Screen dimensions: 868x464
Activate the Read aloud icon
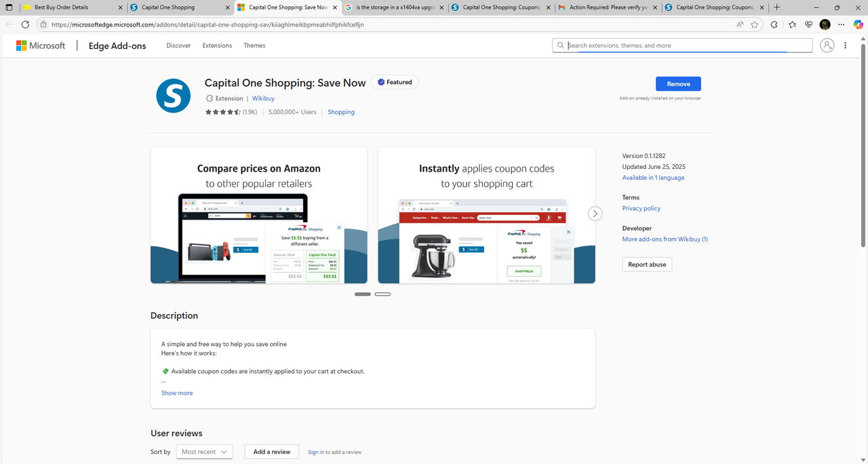740,24
